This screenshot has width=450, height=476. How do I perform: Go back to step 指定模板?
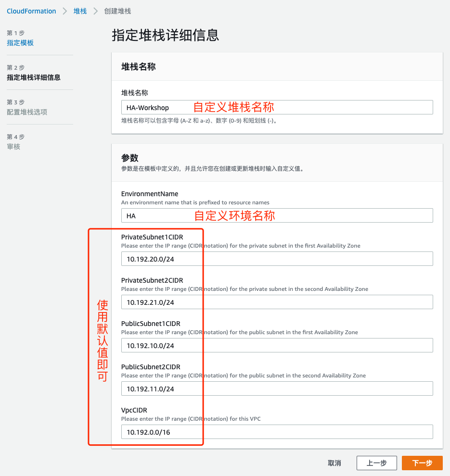click(x=20, y=42)
